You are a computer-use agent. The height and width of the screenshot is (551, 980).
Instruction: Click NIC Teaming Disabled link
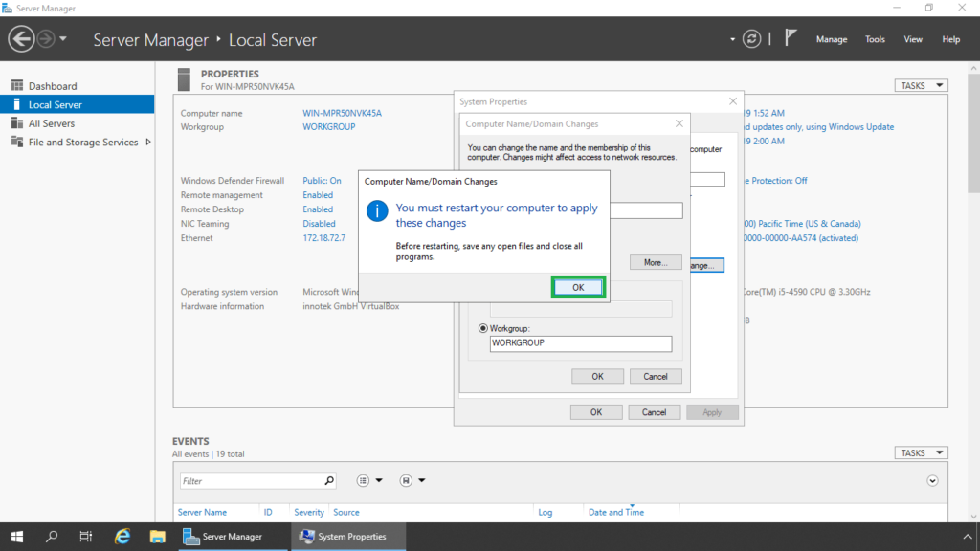(319, 224)
